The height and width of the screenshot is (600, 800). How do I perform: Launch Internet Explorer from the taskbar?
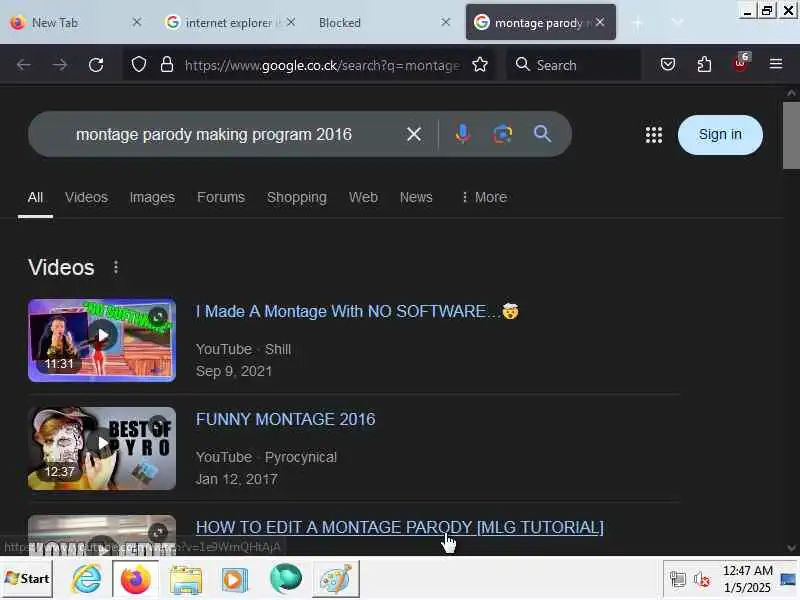point(87,579)
